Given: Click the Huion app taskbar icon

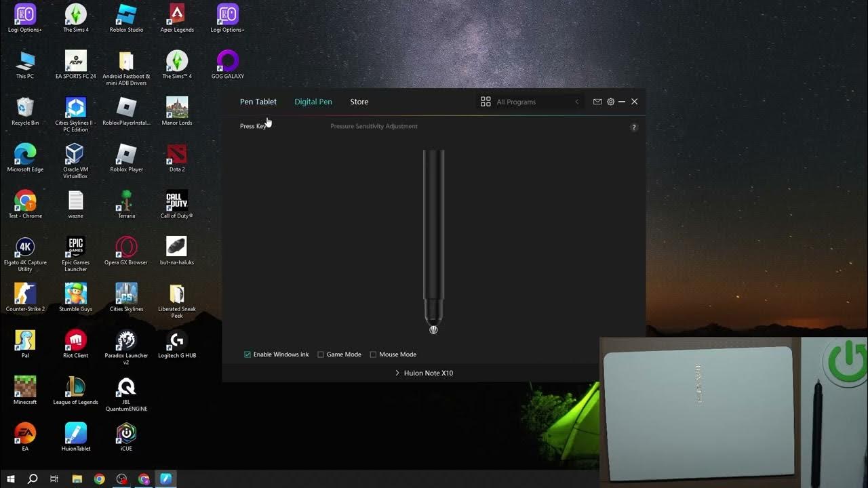Looking at the screenshot, I should click(166, 479).
